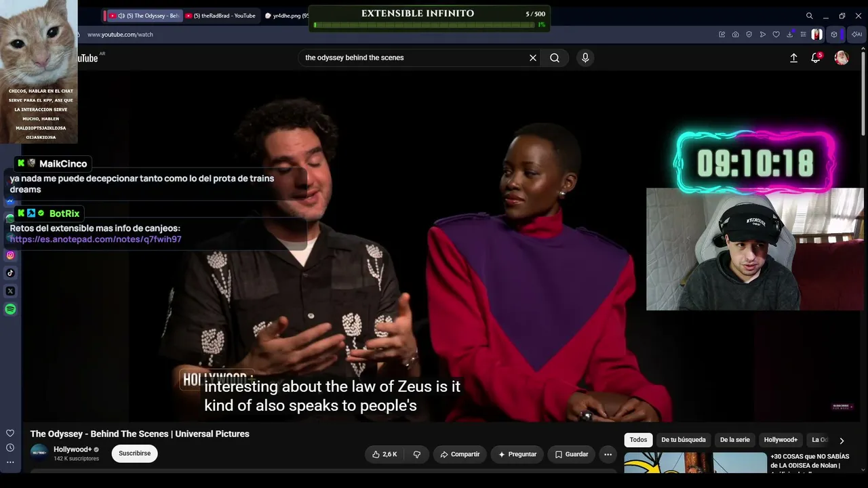Image resolution: width=868 pixels, height=488 pixels.
Task: Open the browser profile picture in toolbar
Action: 816,35
